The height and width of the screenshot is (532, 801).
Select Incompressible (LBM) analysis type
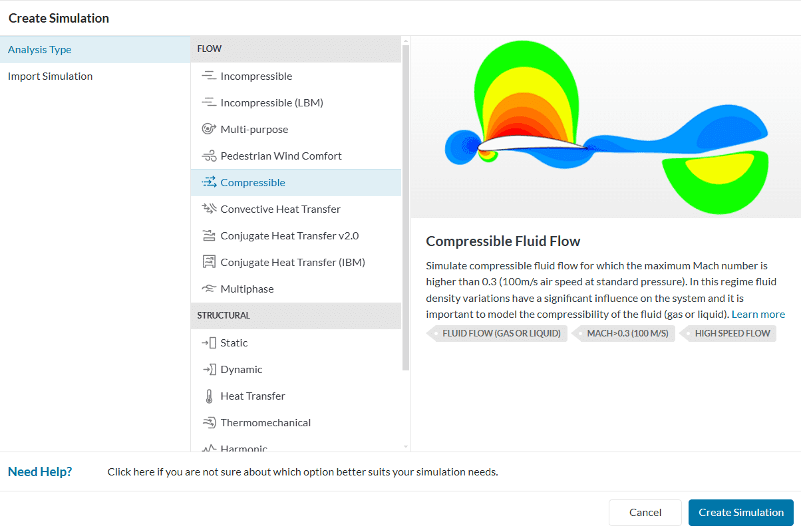271,103
